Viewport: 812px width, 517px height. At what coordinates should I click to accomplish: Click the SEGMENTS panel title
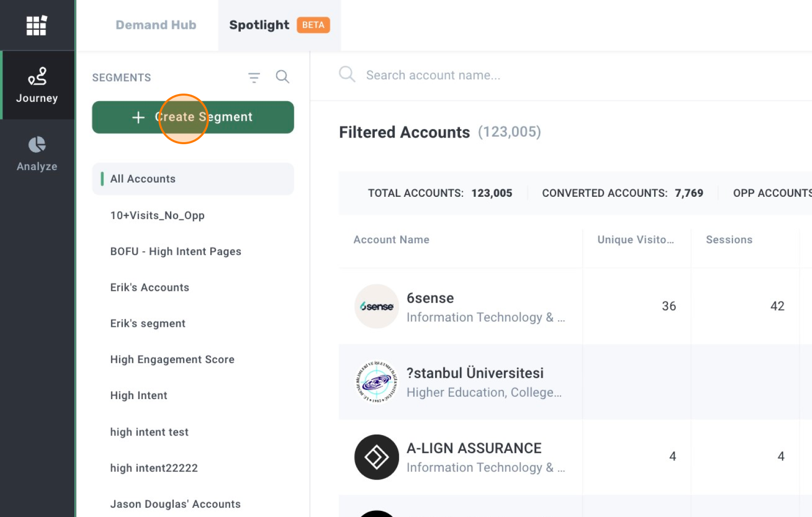tap(121, 77)
